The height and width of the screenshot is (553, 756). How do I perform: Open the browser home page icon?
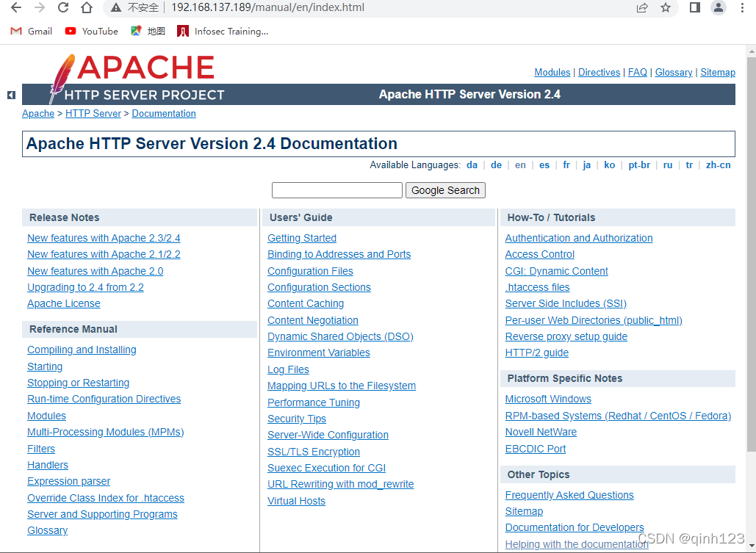86,8
